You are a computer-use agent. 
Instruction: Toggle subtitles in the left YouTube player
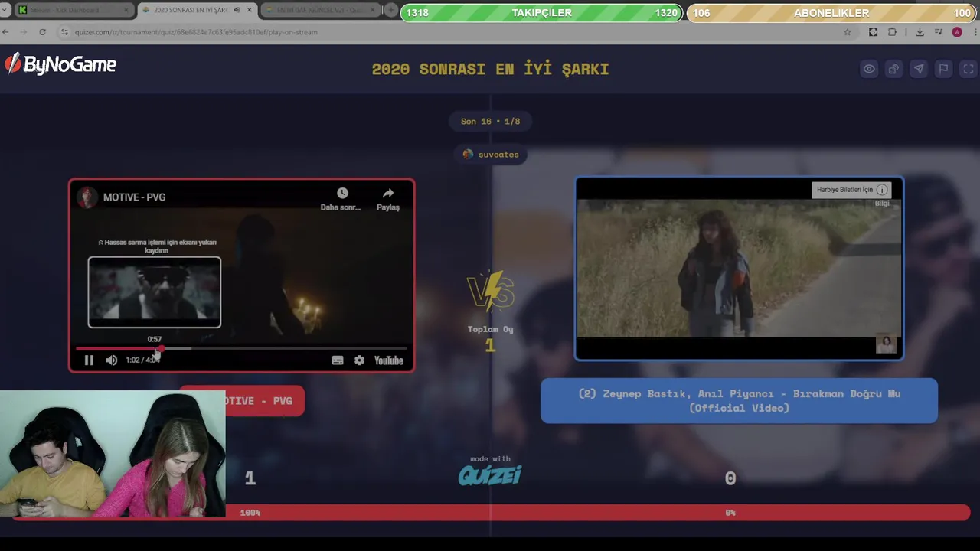pyautogui.click(x=338, y=360)
